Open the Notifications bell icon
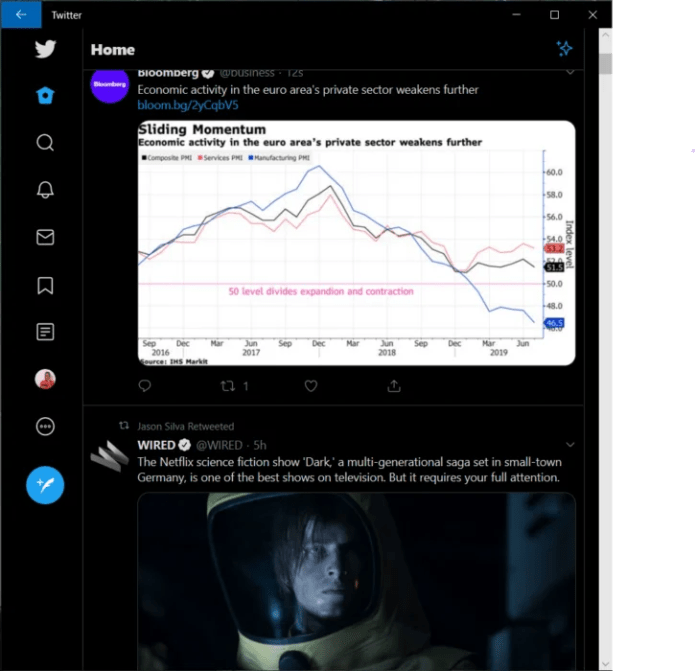The image size is (696, 671). coord(45,190)
